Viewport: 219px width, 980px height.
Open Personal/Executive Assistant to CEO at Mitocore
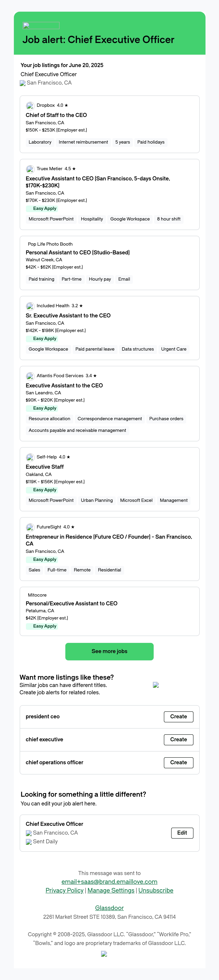click(x=72, y=603)
